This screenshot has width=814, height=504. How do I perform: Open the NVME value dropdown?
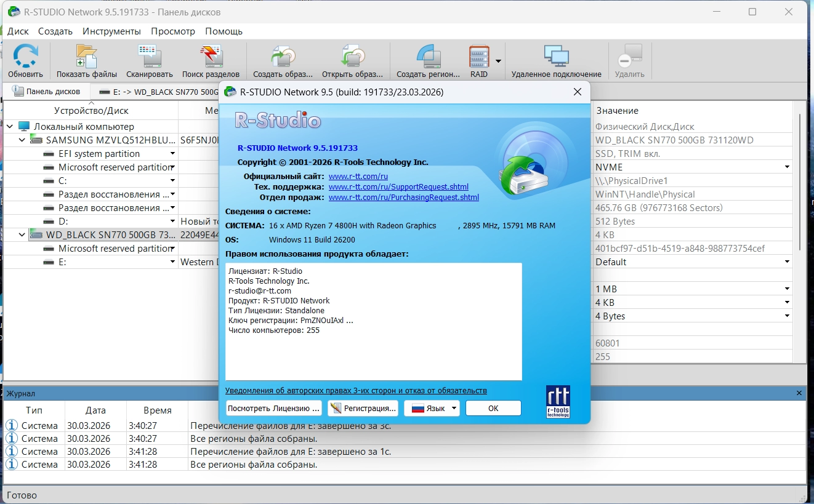(x=787, y=167)
